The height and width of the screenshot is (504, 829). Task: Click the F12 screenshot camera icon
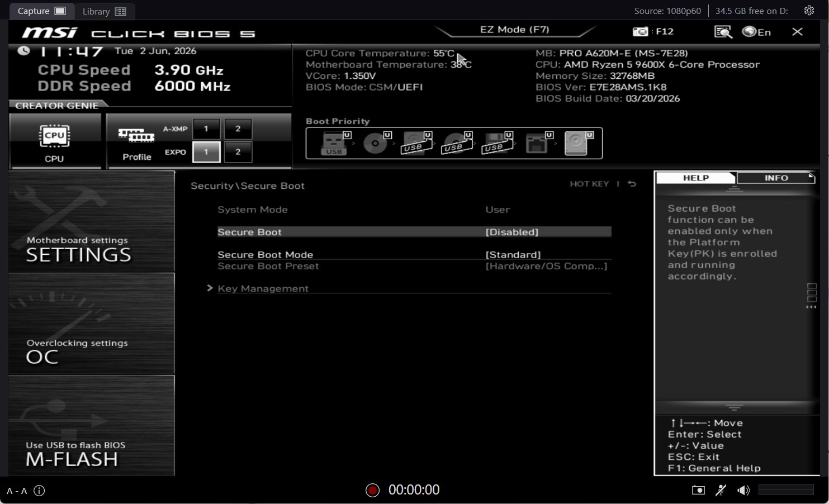[x=640, y=31]
